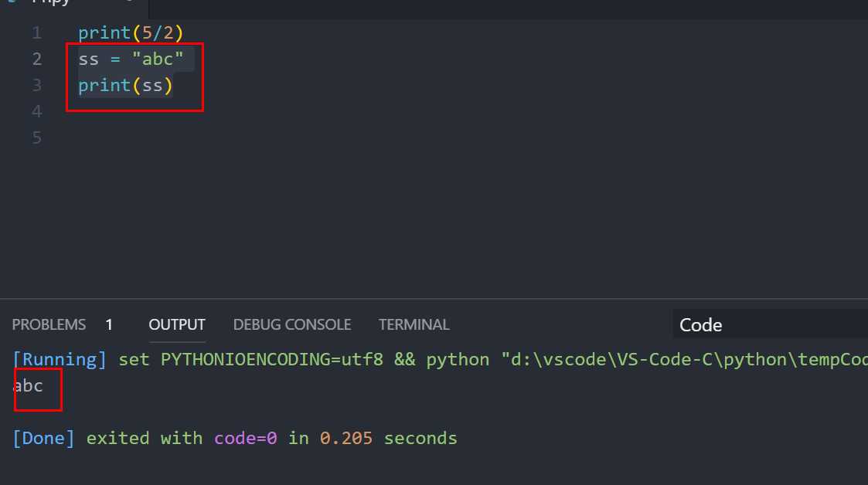Click line number 3 in gutter
The image size is (868, 485).
pyautogui.click(x=36, y=86)
